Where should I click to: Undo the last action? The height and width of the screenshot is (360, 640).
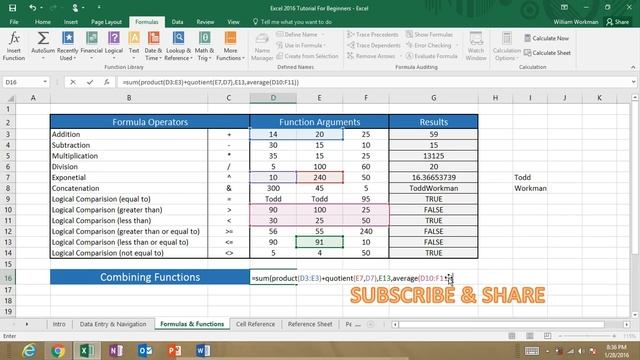[x=33, y=8]
